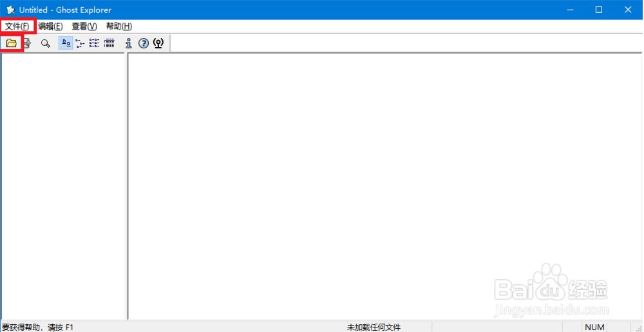Viewport: 644px width, 332px height.
Task: Click inside the right file list pane
Action: 385,186
